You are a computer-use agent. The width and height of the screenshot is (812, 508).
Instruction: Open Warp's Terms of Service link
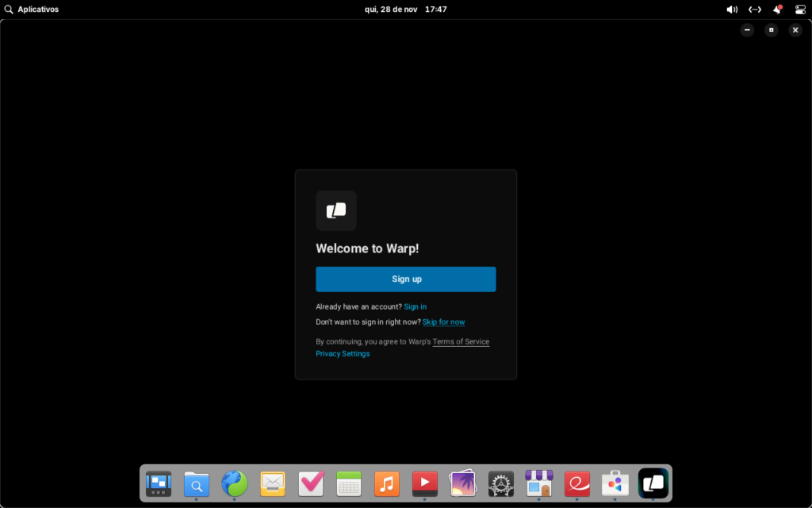click(461, 341)
